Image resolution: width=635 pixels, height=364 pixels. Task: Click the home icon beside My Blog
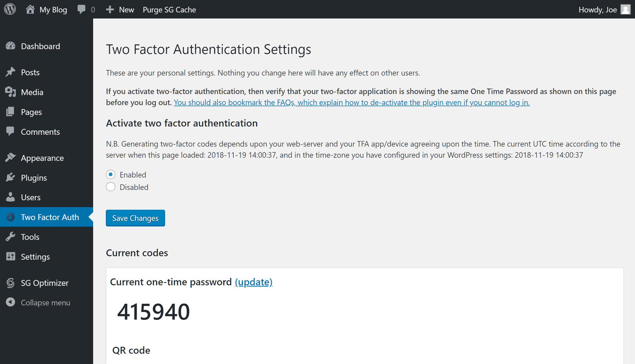30,9
